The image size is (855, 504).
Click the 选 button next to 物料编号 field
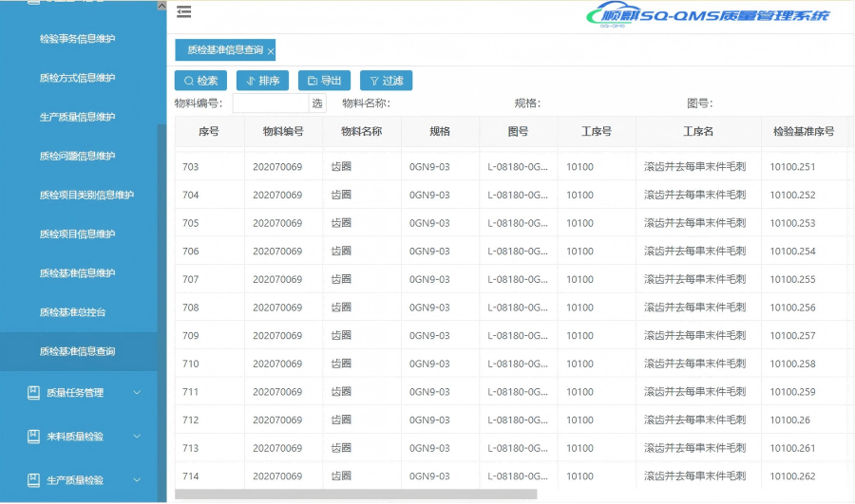point(317,103)
